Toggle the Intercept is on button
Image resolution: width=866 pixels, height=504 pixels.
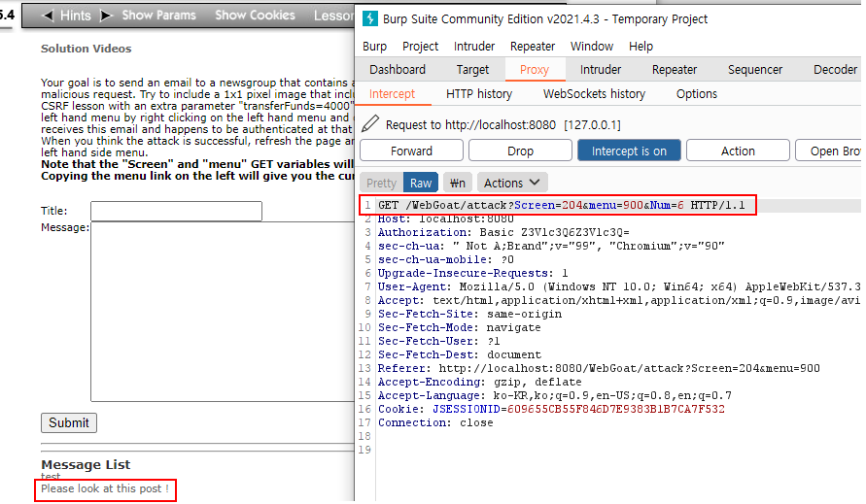pyautogui.click(x=629, y=151)
